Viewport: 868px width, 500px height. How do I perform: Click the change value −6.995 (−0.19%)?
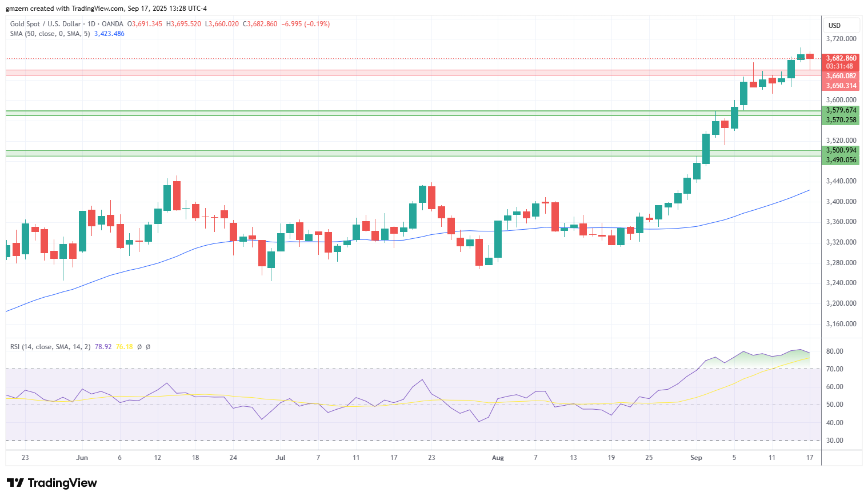coord(306,24)
